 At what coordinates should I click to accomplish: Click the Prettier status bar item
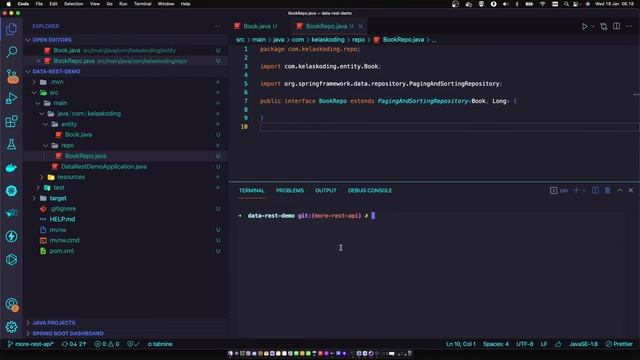tap(619, 344)
